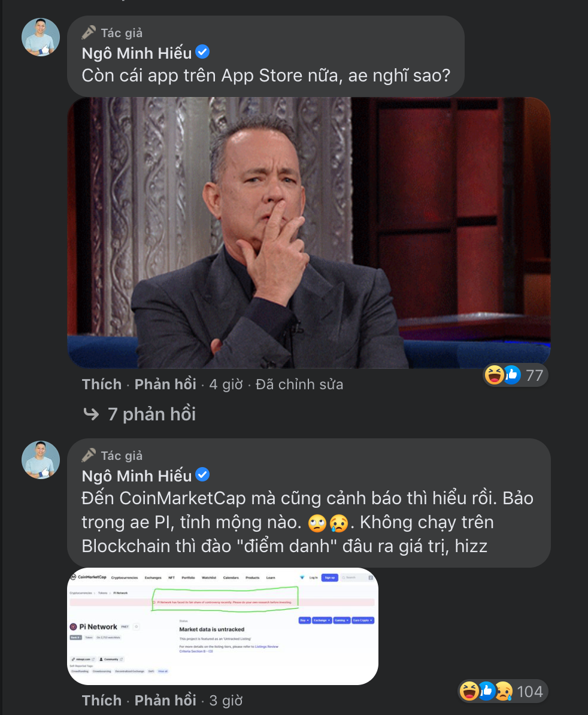588x715 pixels.
Task: Click the reply arrow icon beside 7 phản hồi
Action: (91, 414)
